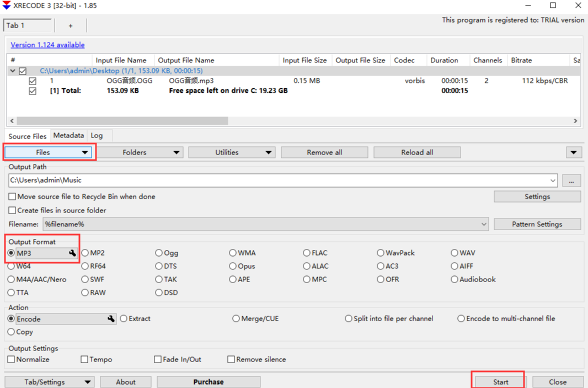Select W64 output format
This screenshot has width=588, height=388.
coord(11,266)
